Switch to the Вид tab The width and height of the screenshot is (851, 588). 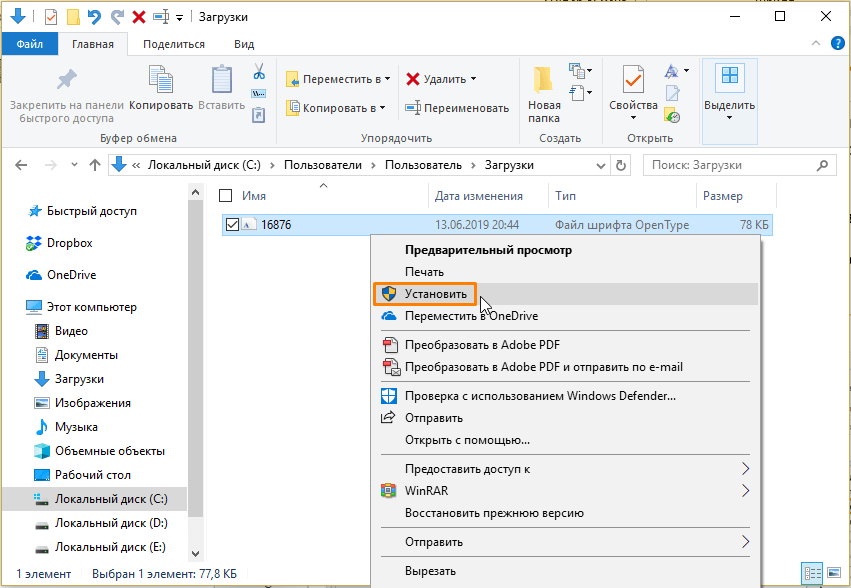click(x=244, y=44)
